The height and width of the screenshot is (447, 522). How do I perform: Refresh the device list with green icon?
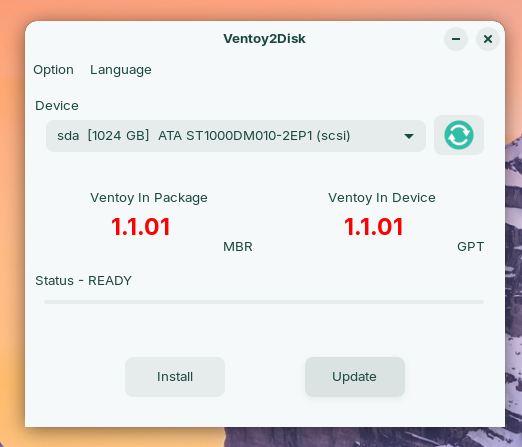459,135
